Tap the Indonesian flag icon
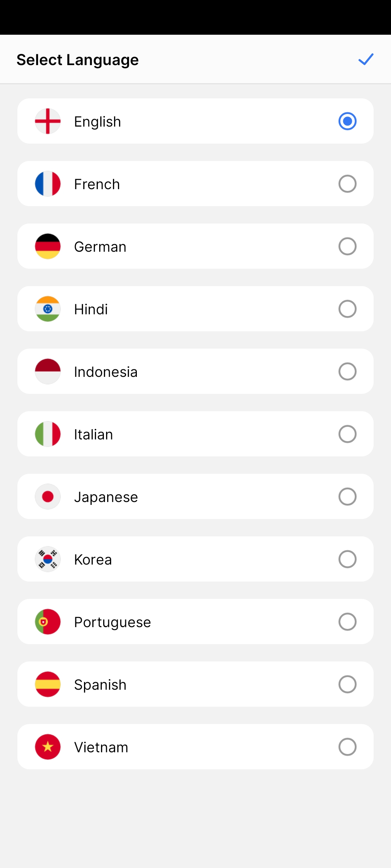The height and width of the screenshot is (868, 391). (48, 371)
